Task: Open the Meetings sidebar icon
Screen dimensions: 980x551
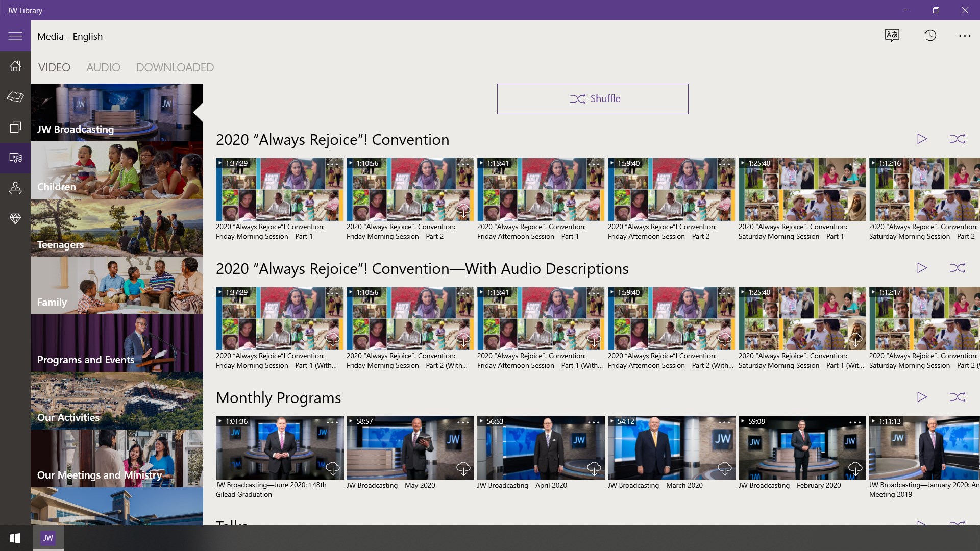Action: pos(15,188)
